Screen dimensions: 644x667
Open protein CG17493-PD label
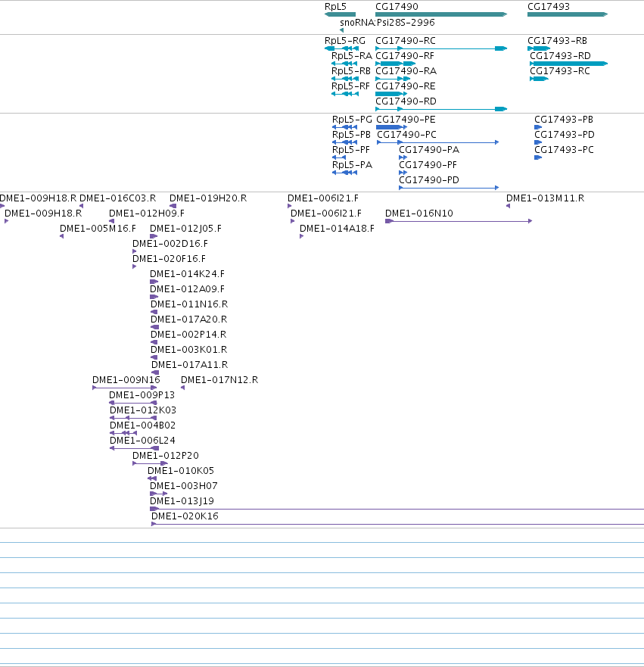(x=565, y=135)
